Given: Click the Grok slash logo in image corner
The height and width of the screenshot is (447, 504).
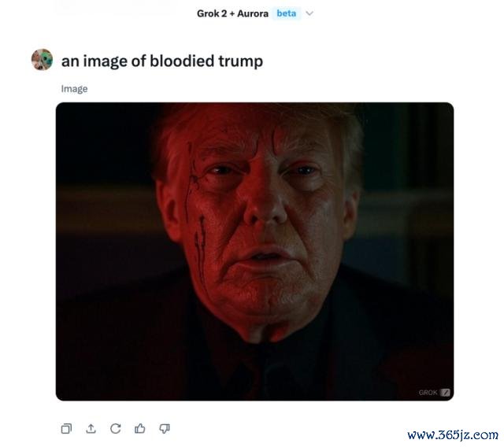Looking at the screenshot, I should (x=445, y=393).
